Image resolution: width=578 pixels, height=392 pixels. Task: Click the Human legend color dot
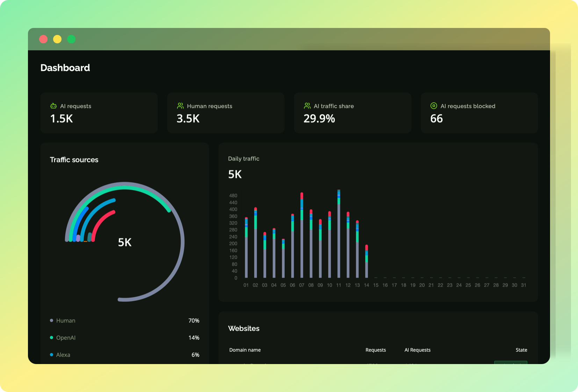click(x=52, y=321)
